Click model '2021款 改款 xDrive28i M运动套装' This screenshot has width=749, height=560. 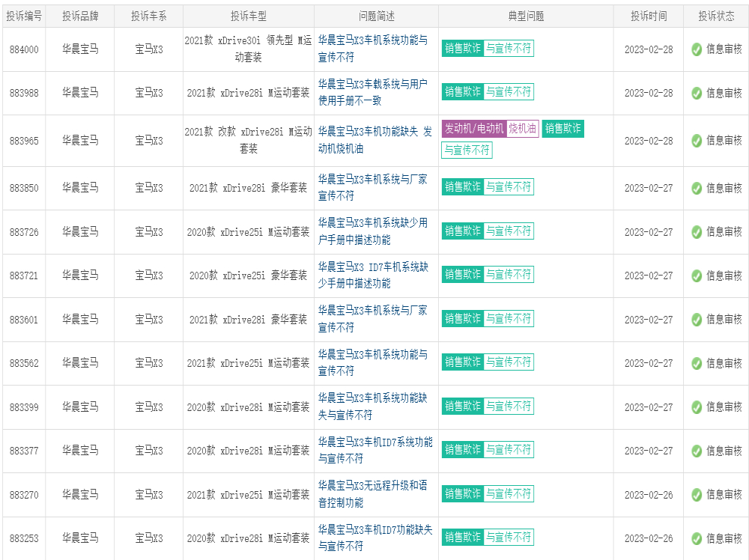(x=248, y=140)
